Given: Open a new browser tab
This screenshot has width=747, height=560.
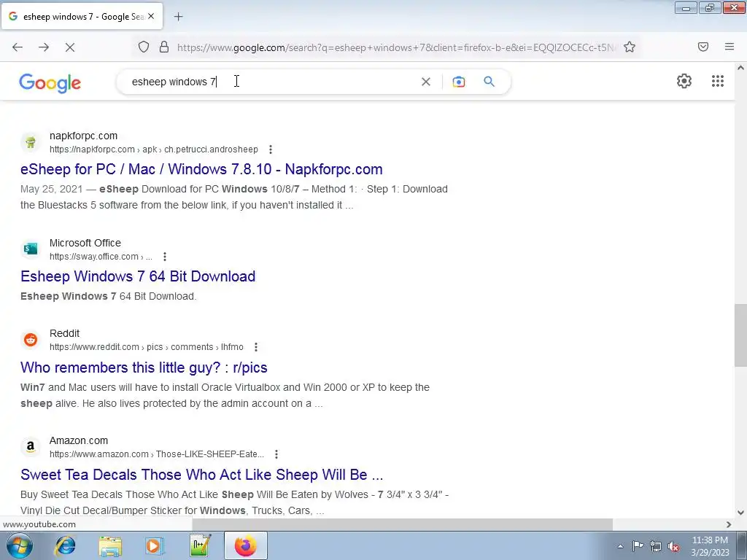Looking at the screenshot, I should (x=178, y=17).
